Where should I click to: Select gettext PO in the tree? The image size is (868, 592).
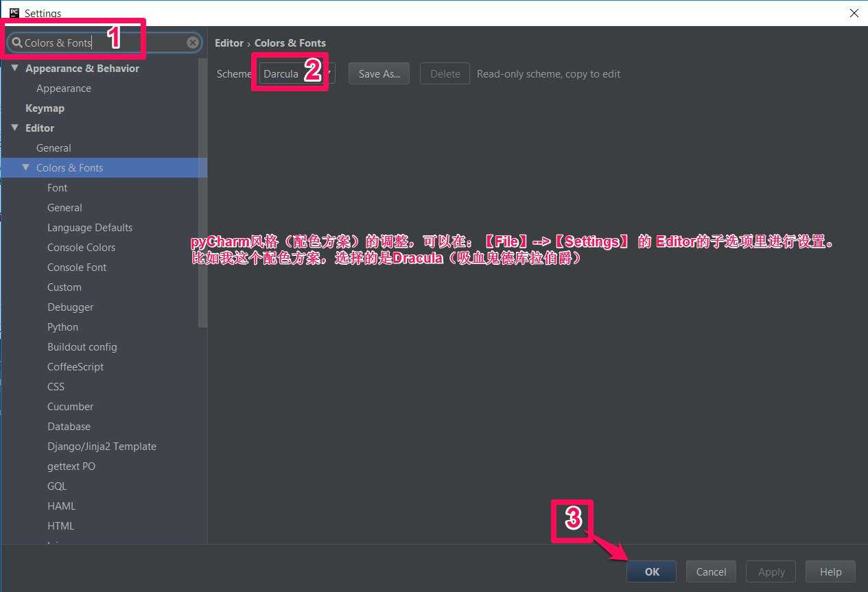point(71,466)
